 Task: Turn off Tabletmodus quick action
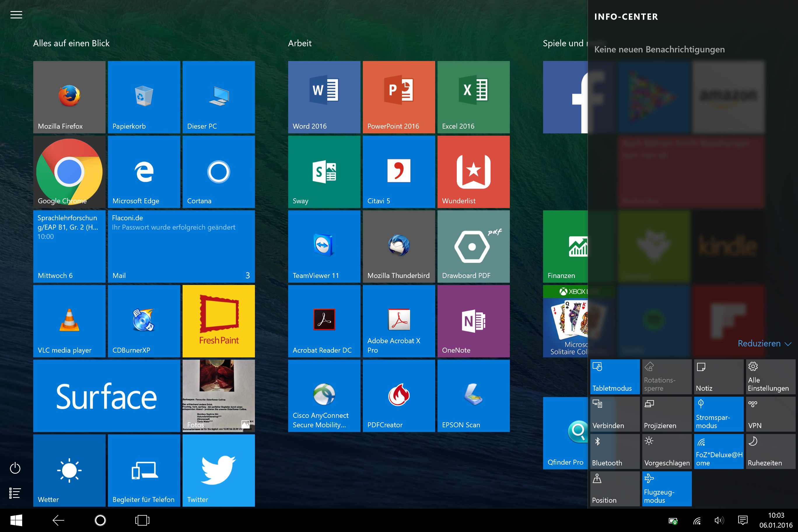pos(615,377)
